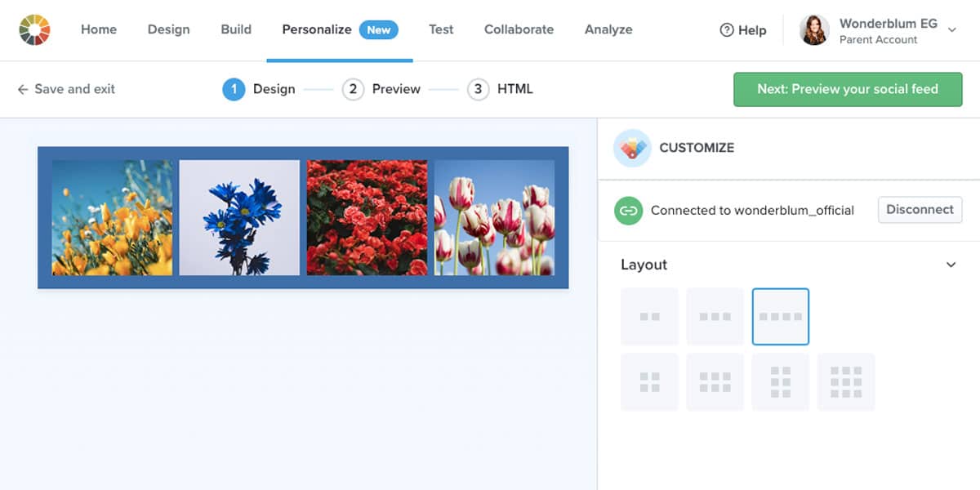Open the yellow flowers photo
This screenshot has width=980, height=490.
112,217
